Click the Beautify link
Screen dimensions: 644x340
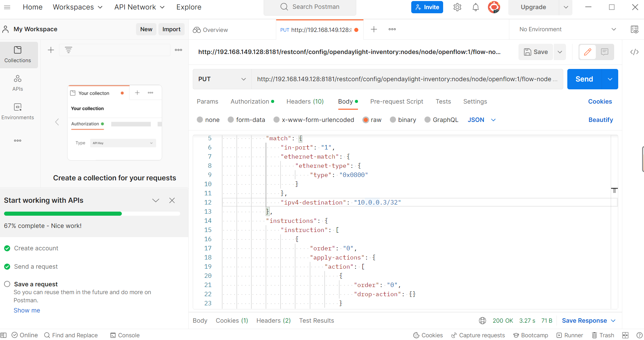pyautogui.click(x=600, y=120)
